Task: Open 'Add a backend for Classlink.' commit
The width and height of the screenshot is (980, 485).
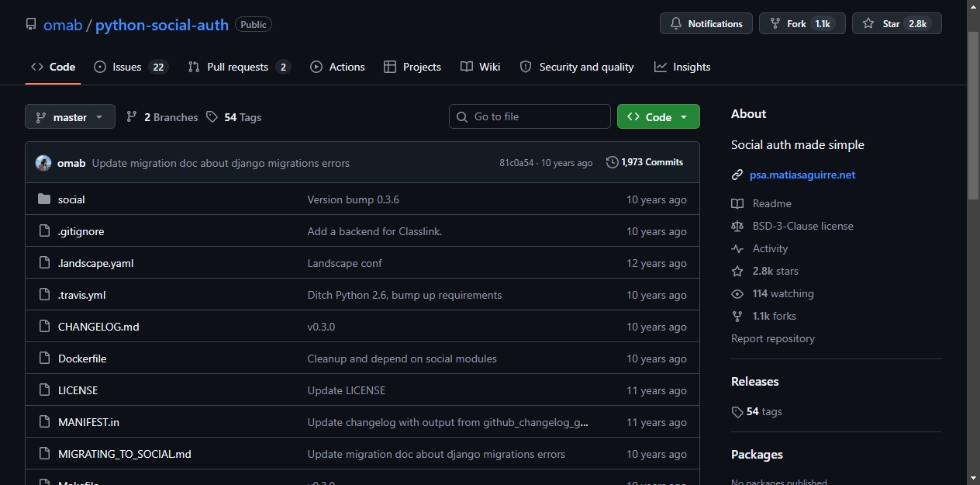Action: pos(374,231)
